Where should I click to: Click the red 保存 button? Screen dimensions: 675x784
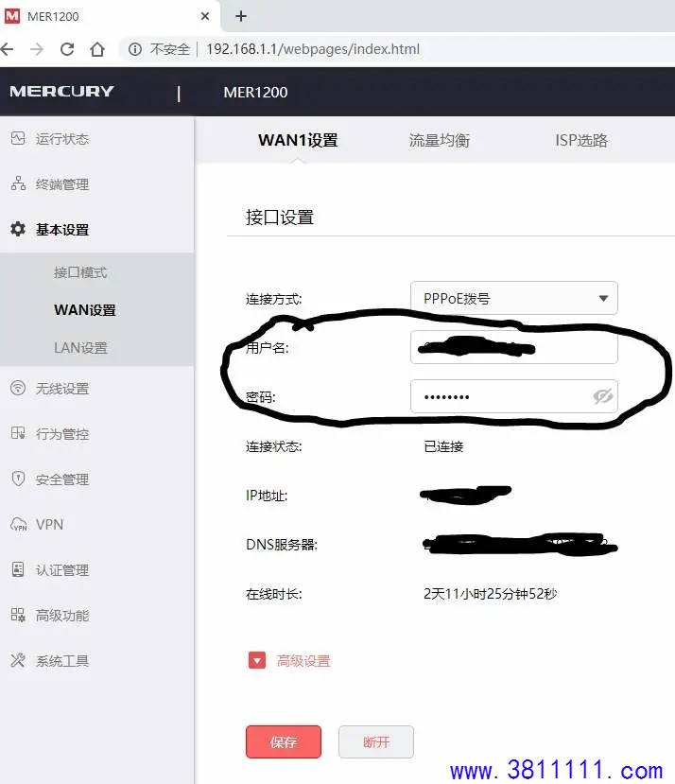[283, 742]
